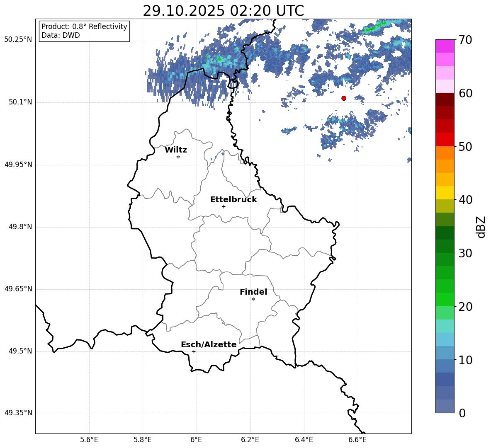Click the 49.35°N latitude label

pyautogui.click(x=18, y=413)
